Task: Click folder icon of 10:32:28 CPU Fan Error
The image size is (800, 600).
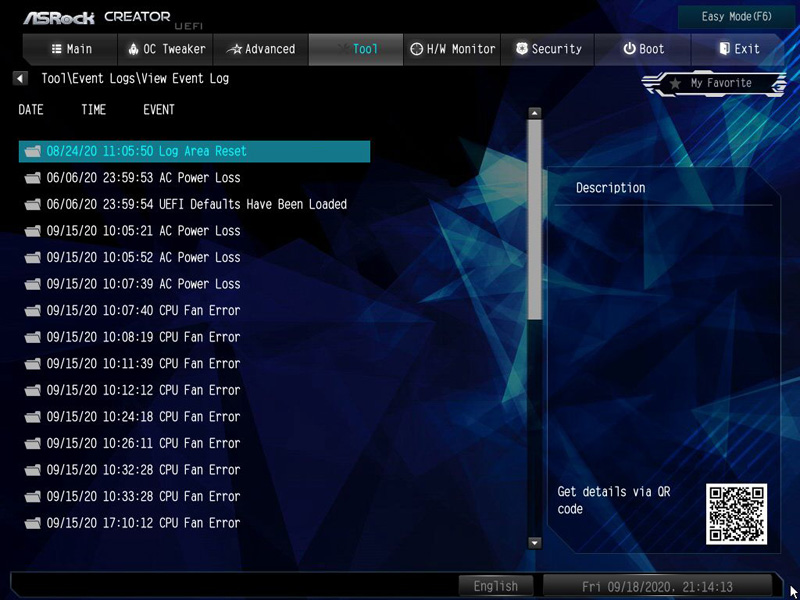Action: [x=33, y=470]
